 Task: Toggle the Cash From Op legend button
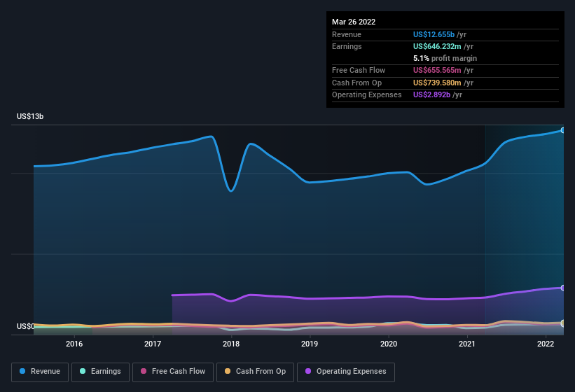click(x=255, y=372)
